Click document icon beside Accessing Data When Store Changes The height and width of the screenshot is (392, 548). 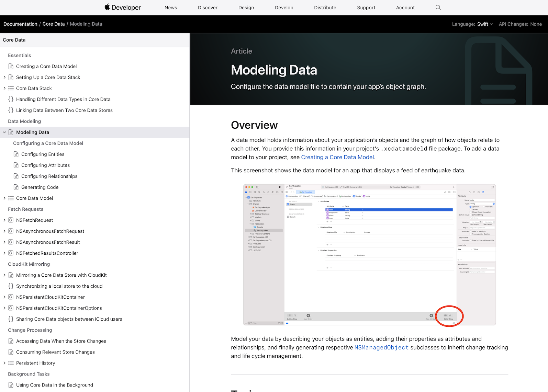(x=11, y=341)
